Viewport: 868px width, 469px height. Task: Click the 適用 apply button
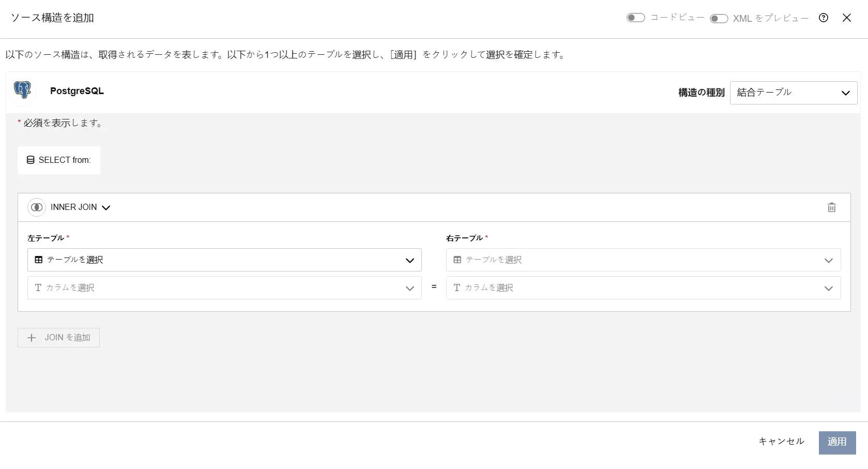point(837,443)
